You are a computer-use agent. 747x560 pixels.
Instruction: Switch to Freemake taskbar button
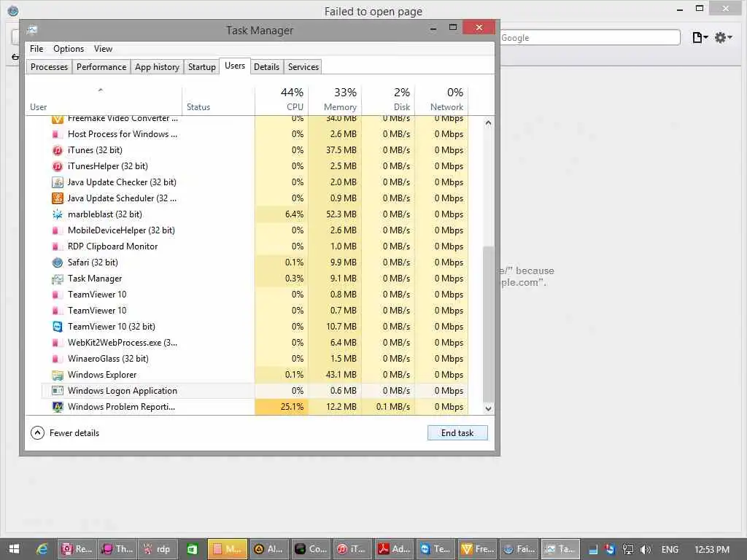point(478,549)
